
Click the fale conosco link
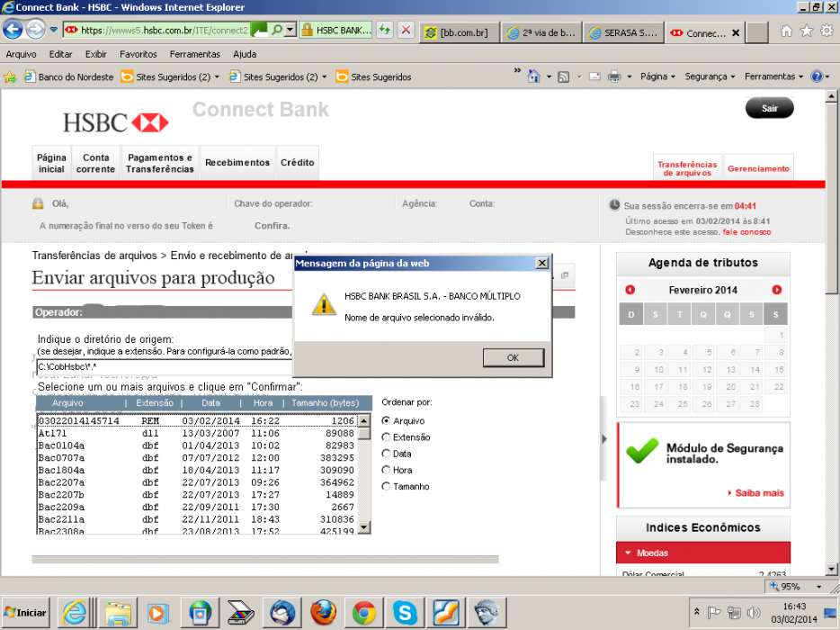click(746, 232)
